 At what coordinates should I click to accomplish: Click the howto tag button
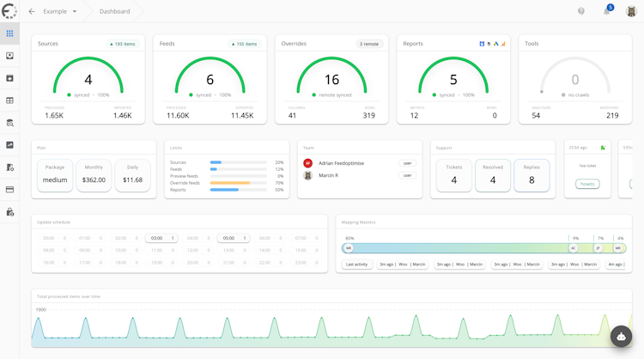point(587,184)
